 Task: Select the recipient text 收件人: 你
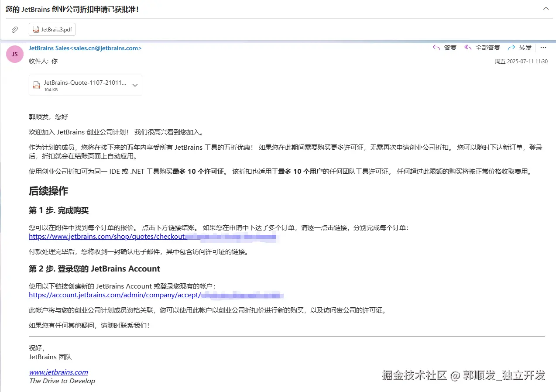pyautogui.click(x=42, y=61)
